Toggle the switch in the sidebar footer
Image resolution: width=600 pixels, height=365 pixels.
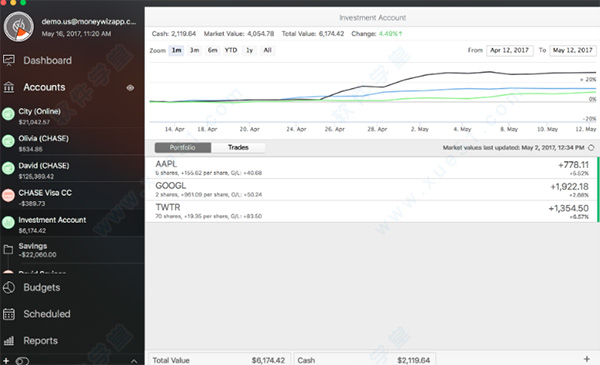pyautogui.click(x=22, y=361)
